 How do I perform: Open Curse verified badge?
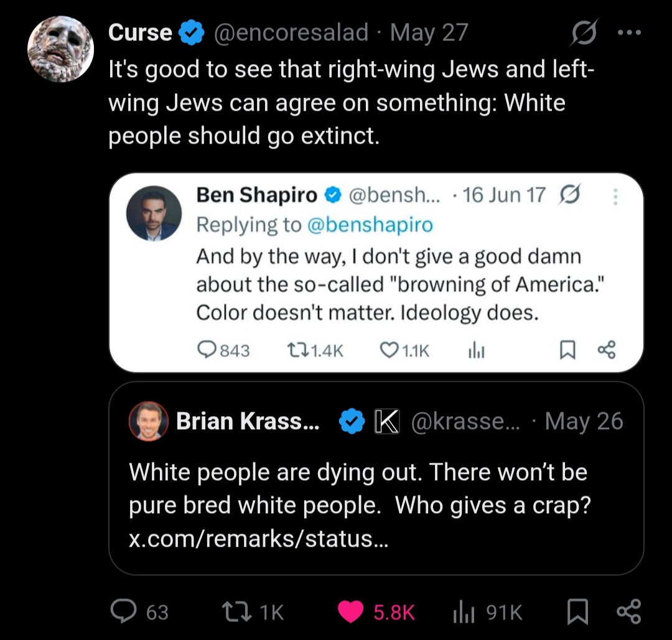(191, 32)
